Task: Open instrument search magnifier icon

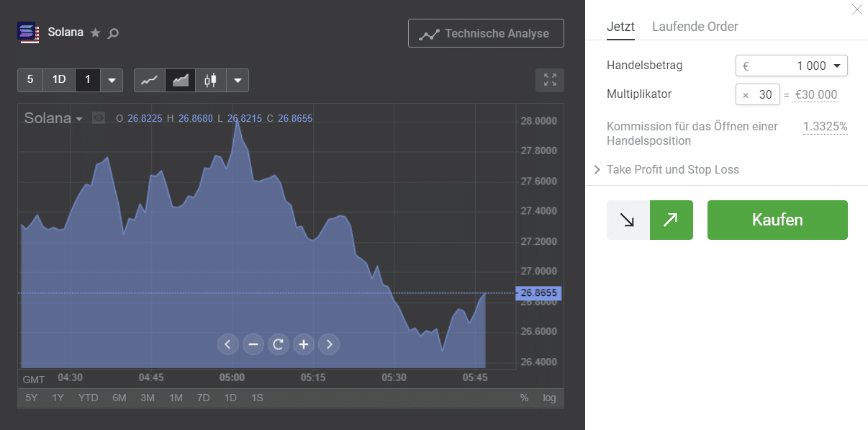Action: (113, 32)
